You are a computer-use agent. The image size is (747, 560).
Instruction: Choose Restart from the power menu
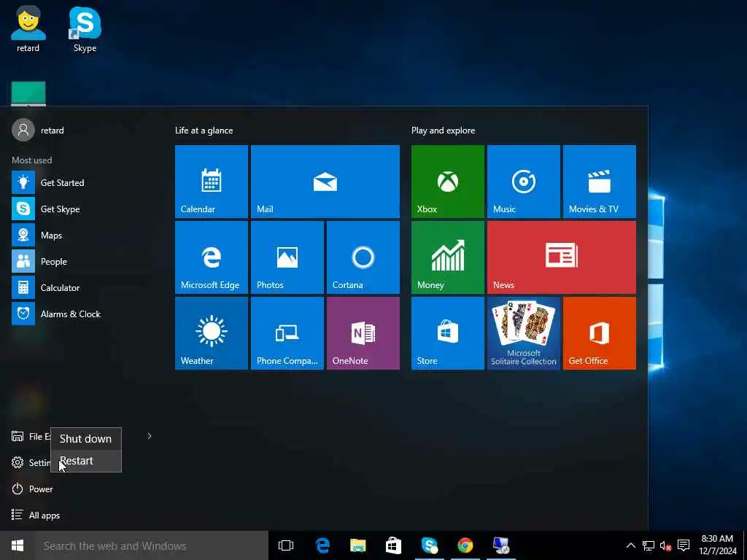point(86,461)
